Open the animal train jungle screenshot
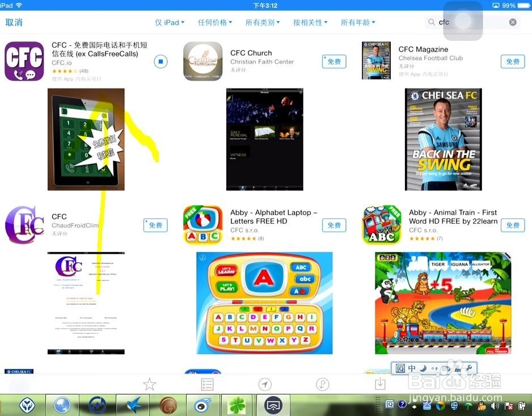The height and width of the screenshot is (416, 532). [443, 303]
